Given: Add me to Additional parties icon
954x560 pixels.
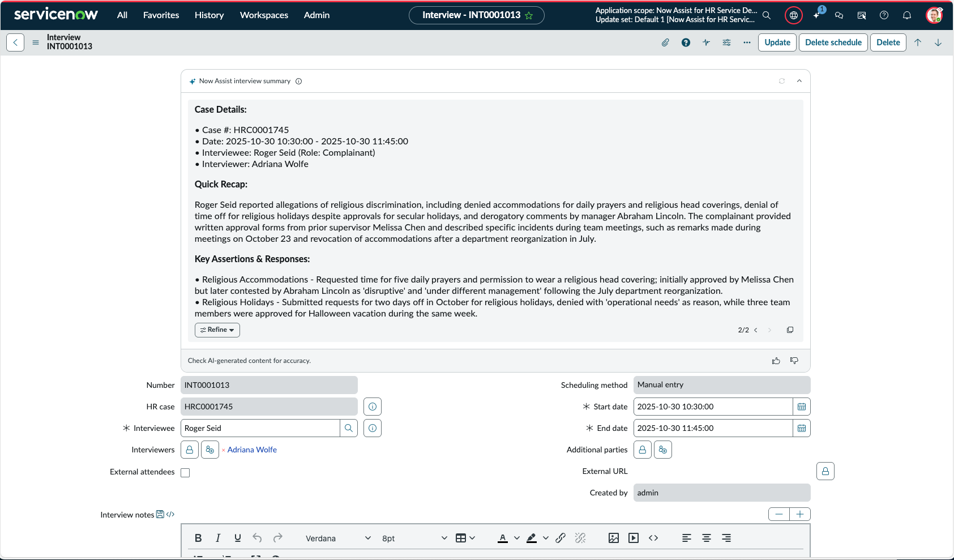Looking at the screenshot, I should (663, 450).
